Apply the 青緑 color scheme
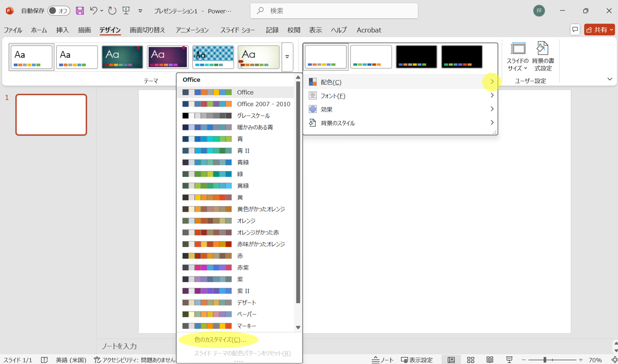This screenshot has width=618, height=364. pos(236,163)
